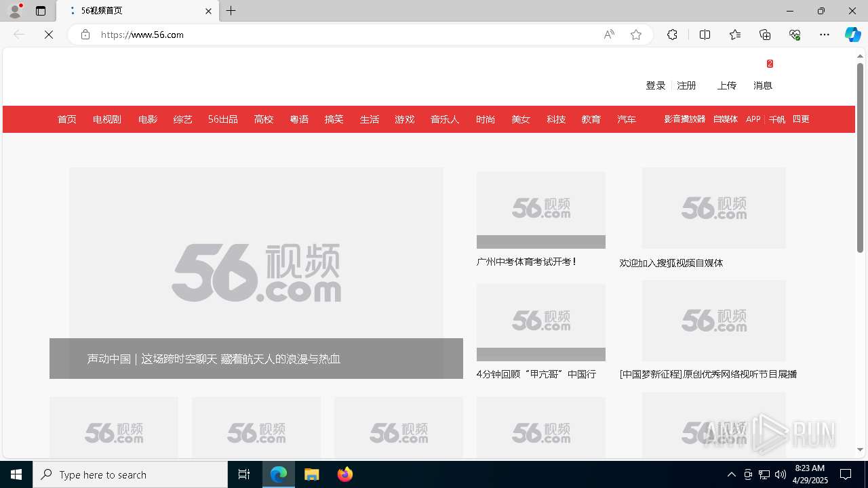Click the 登录 login link

[656, 85]
